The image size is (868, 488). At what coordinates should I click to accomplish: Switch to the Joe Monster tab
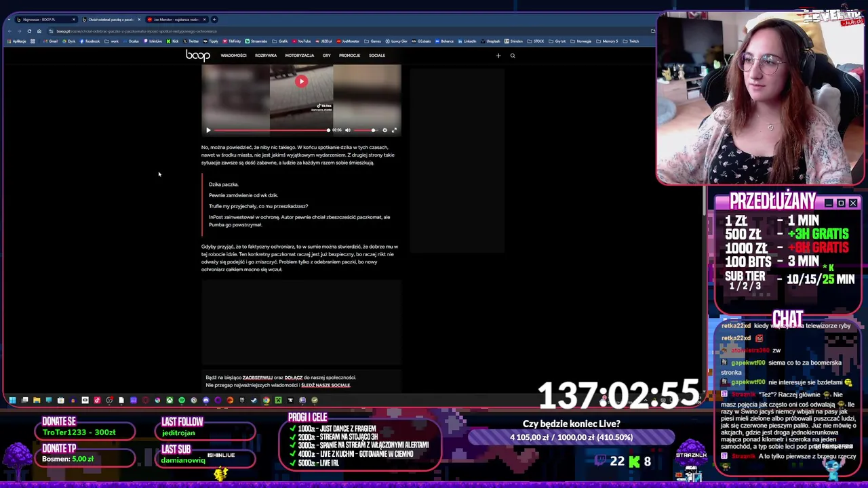click(176, 20)
